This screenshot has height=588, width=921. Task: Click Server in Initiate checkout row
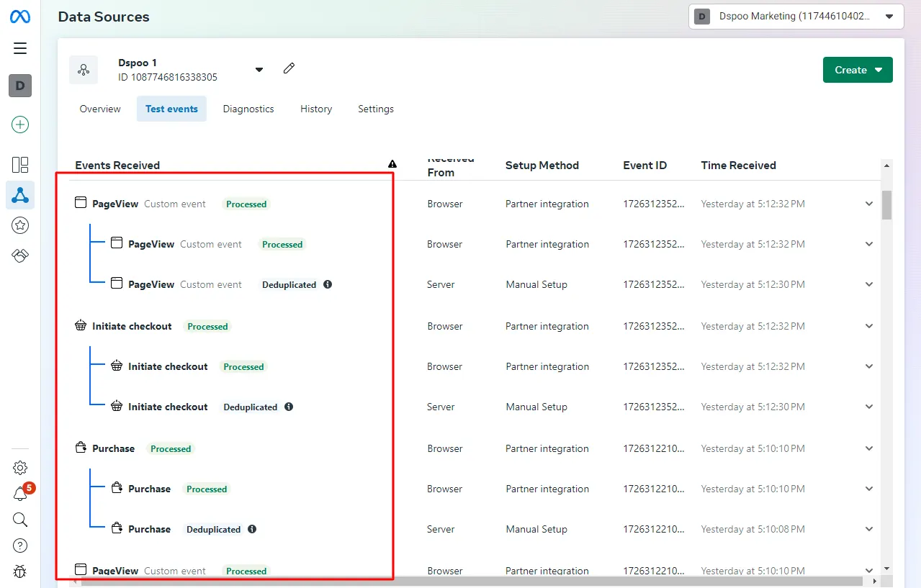[x=441, y=407]
